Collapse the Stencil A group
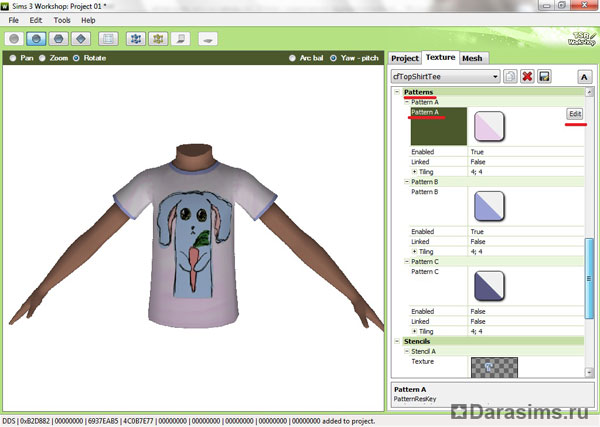The width and height of the screenshot is (600, 427). pos(407,351)
